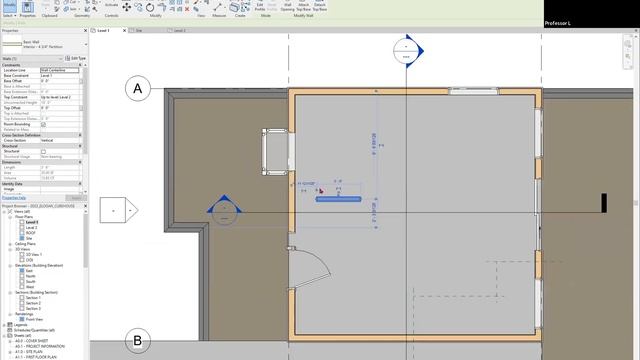The height and width of the screenshot is (360, 640).
Task: Open the 3D View 1 item
Action: 33,255
